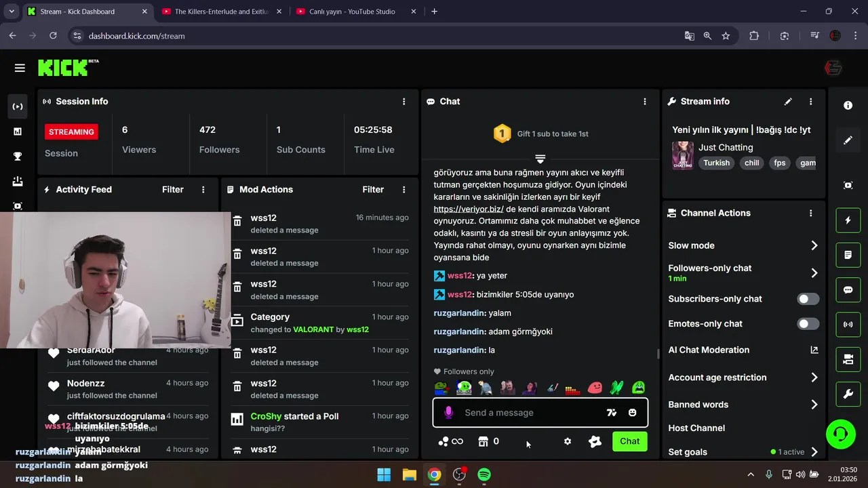Open the trophy achievements icon in left sidebar

tap(18, 157)
